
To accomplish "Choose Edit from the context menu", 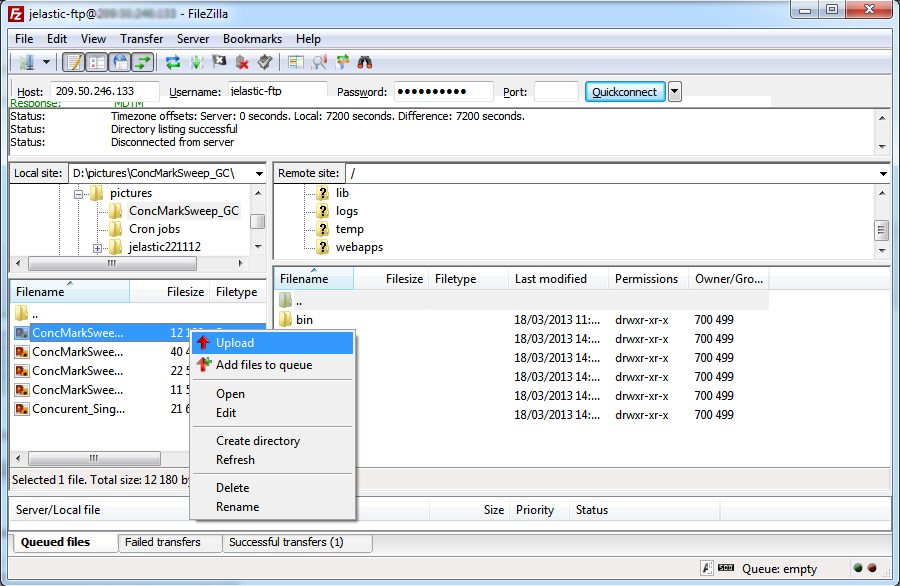I will tap(273, 413).
